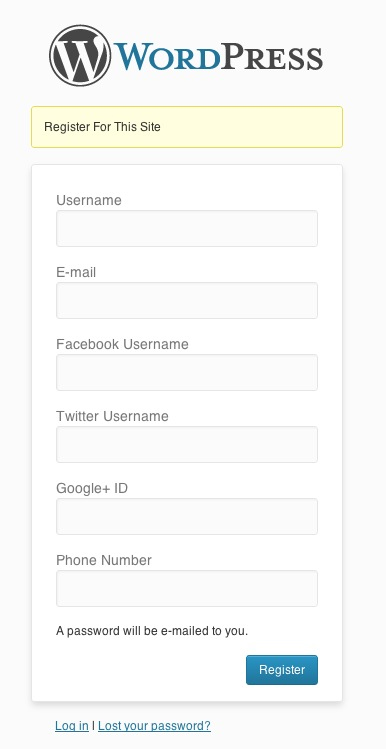386x749 pixels.
Task: Click the WordPress circular W logo icon
Action: pos(80,56)
